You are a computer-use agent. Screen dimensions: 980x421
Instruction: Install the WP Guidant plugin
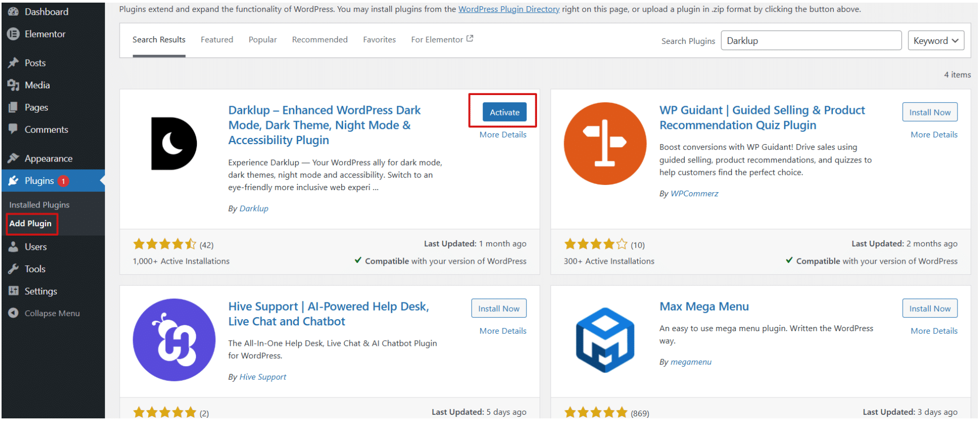[930, 112]
